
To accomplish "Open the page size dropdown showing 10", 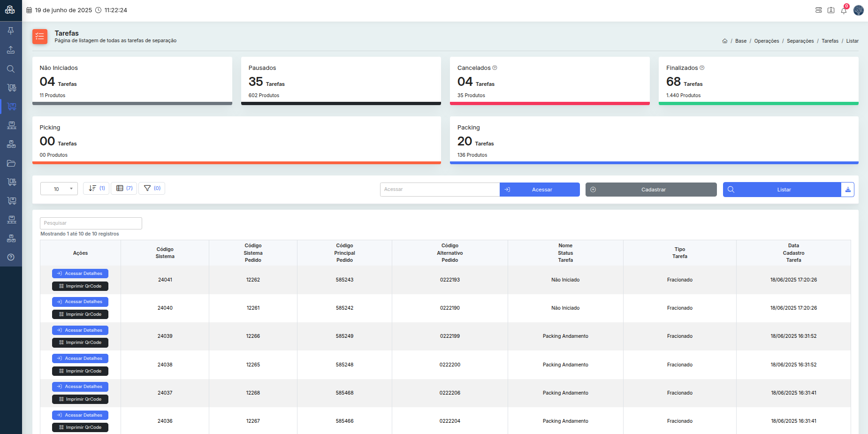I will (x=59, y=189).
